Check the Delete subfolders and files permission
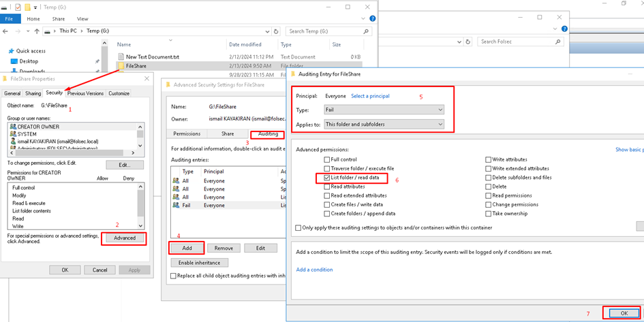This screenshot has height=322, width=644. pos(489,178)
